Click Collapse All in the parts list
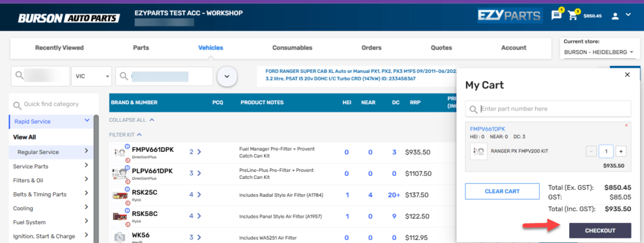 (132, 120)
